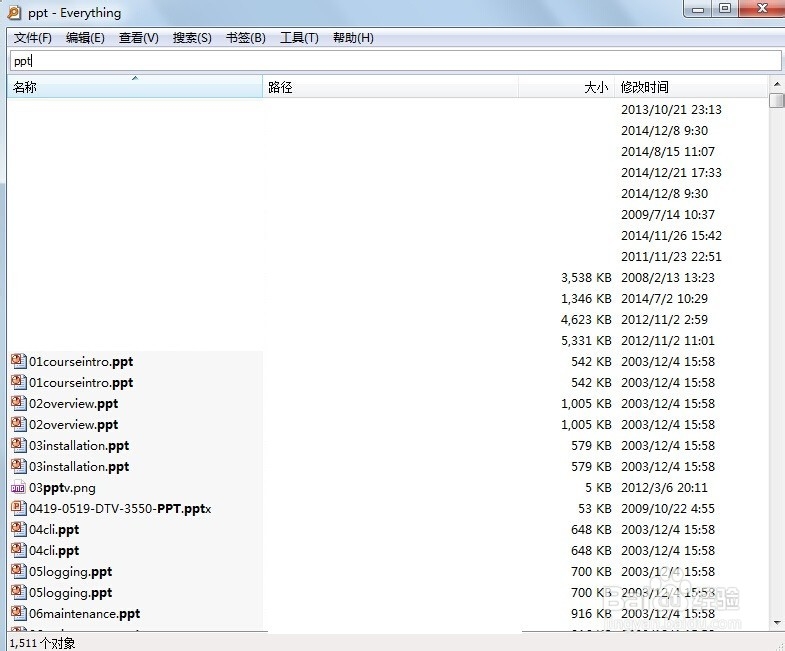785x651 pixels.
Task: Click the date 2012/11/2 11:01
Action: coord(668,341)
